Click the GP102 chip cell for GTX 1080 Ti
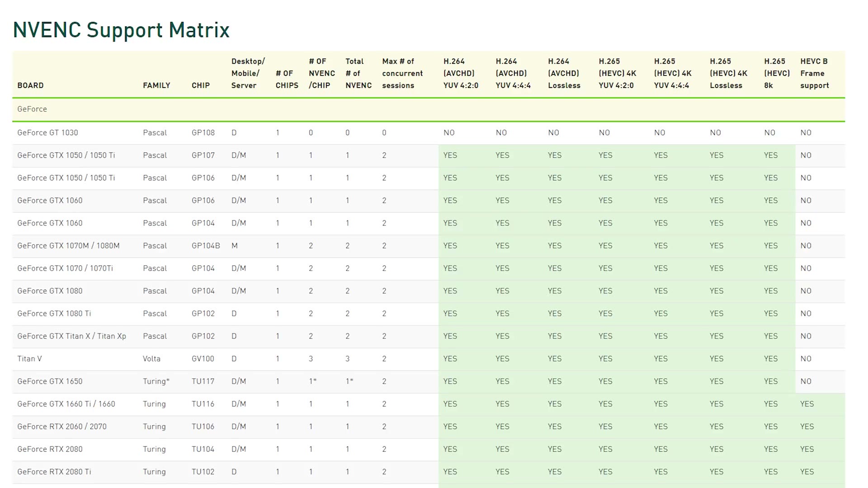 [x=203, y=313]
